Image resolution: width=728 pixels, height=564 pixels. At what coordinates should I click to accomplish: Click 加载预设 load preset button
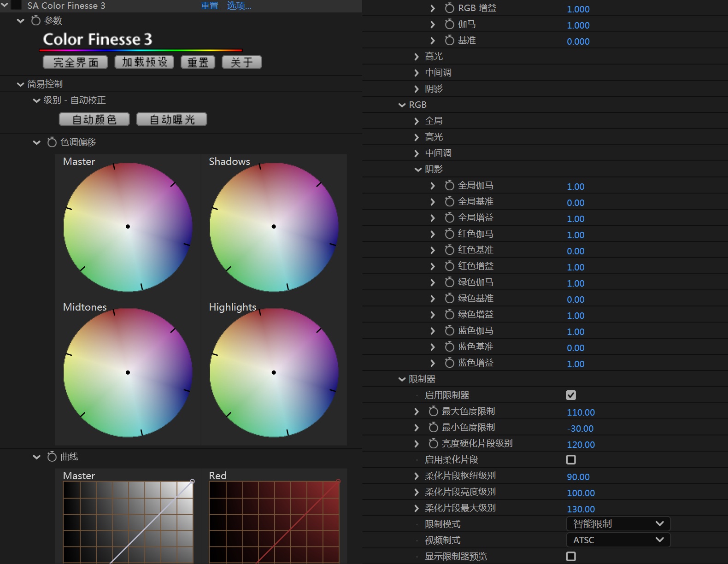point(144,62)
